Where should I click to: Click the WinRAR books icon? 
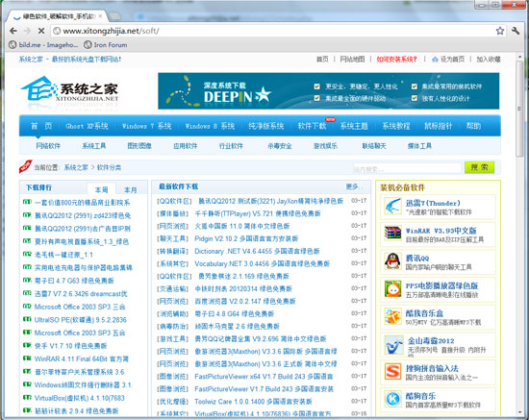[392, 234]
